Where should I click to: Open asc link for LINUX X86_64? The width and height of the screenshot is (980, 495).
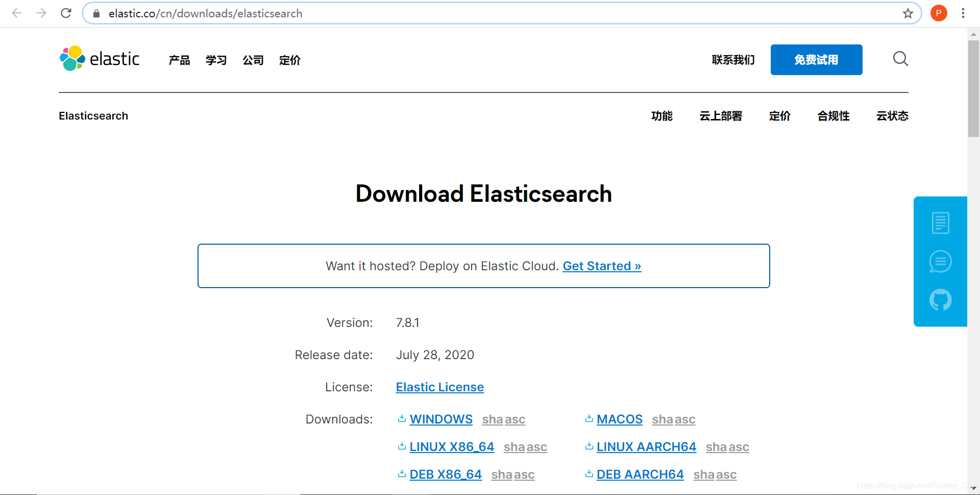[537, 447]
